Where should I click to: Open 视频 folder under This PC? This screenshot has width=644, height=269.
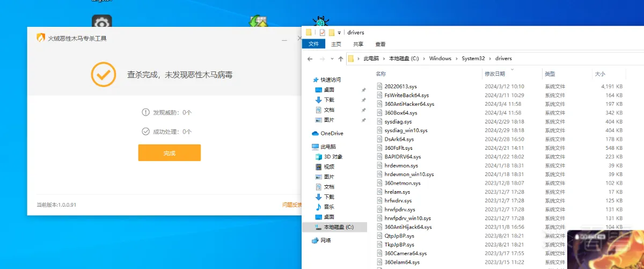pyautogui.click(x=329, y=167)
